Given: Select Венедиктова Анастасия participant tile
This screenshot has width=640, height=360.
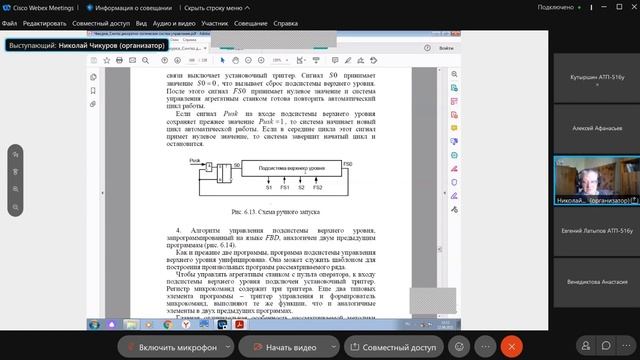Looking at the screenshot, I should point(597,282).
